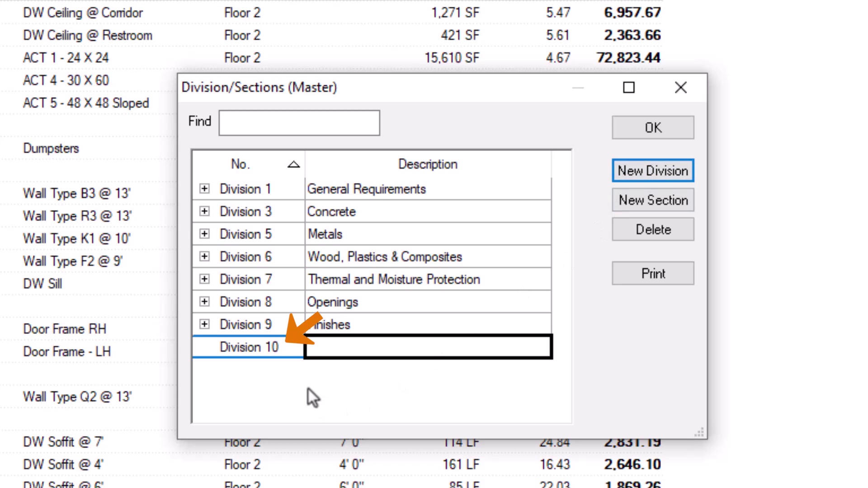Expand the Division 6 plus icon
This screenshot has width=868, height=488.
pos(204,256)
